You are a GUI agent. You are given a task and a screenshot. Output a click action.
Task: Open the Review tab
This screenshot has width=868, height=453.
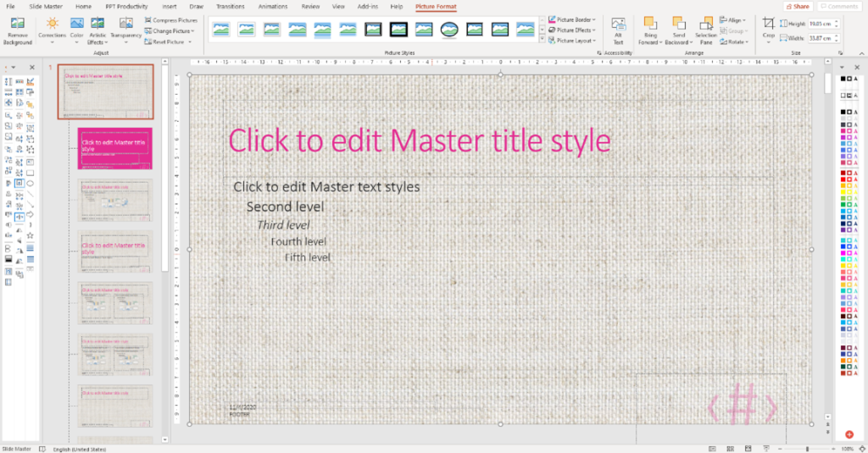tap(310, 7)
